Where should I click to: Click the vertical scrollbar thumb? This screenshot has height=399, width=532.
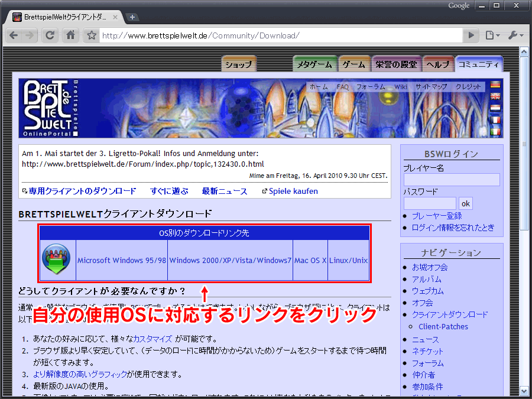coord(524,144)
